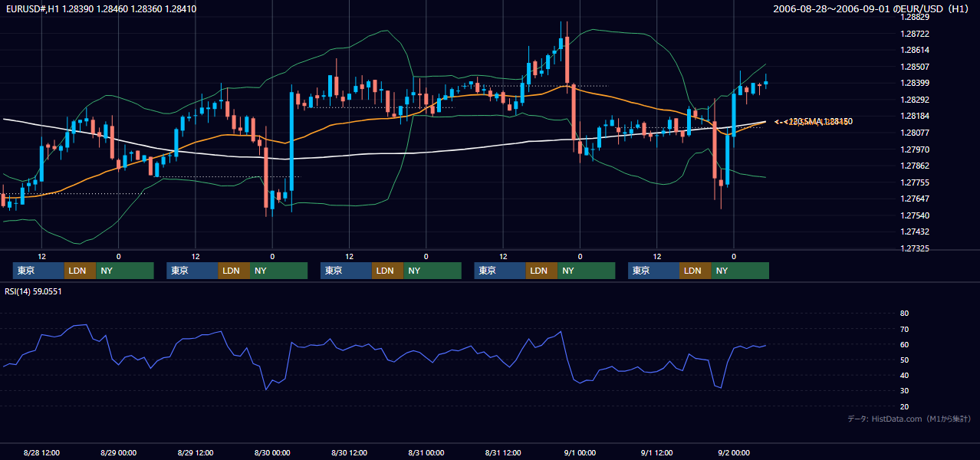Select the NY session block for 8/31

coord(587,271)
